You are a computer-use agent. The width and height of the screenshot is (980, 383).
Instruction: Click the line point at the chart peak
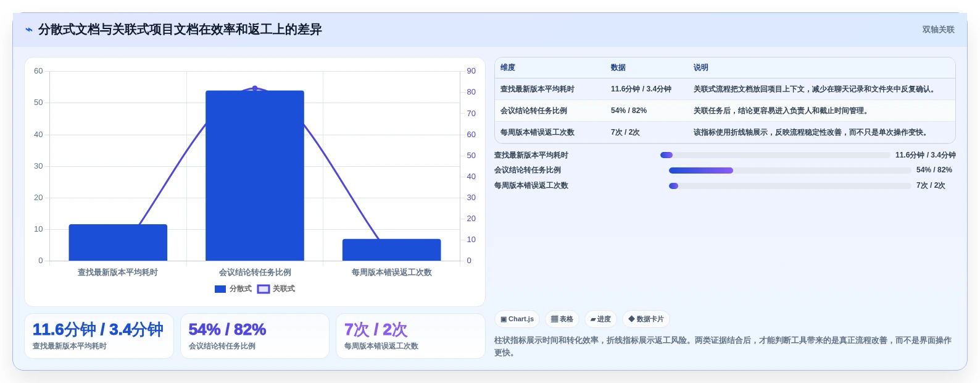[x=255, y=88]
